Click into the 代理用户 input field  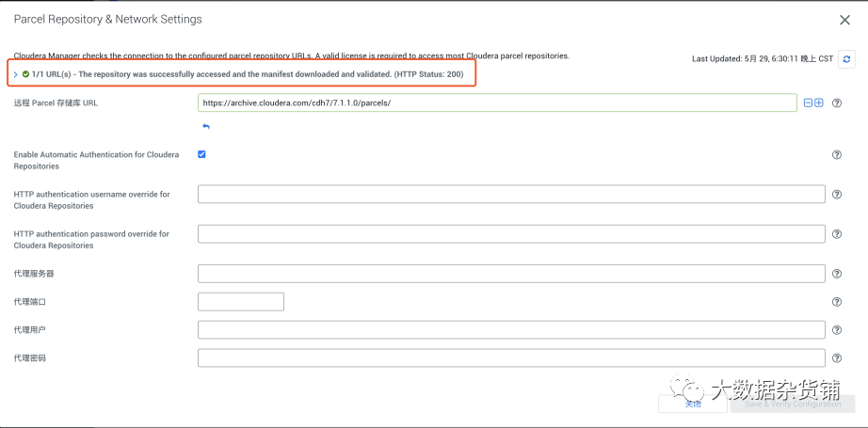pyautogui.click(x=511, y=330)
